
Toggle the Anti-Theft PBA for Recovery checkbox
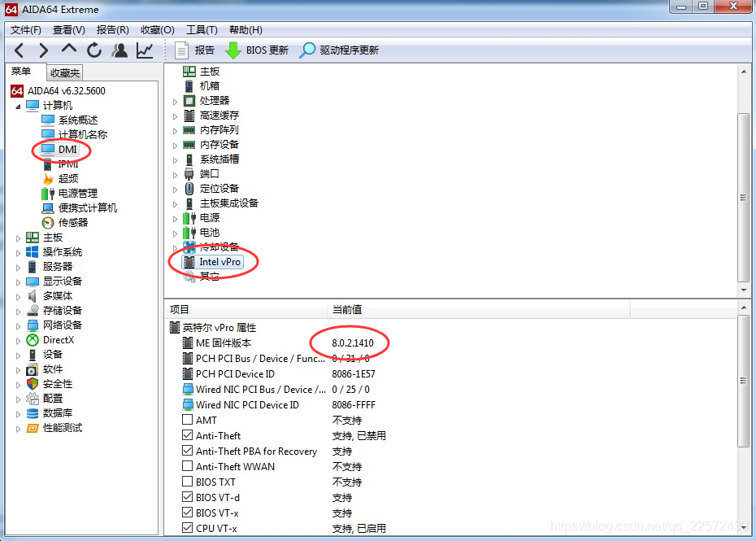[x=188, y=450]
